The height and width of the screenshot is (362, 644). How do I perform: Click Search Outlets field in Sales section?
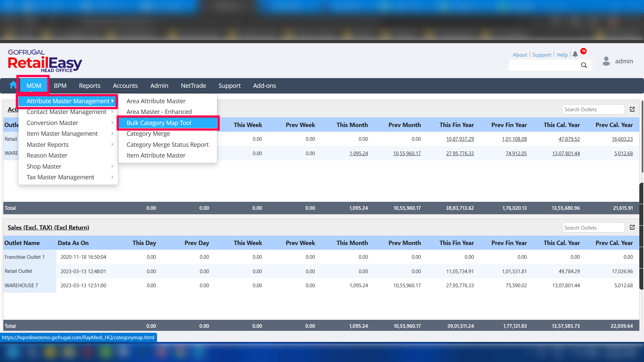tap(593, 228)
